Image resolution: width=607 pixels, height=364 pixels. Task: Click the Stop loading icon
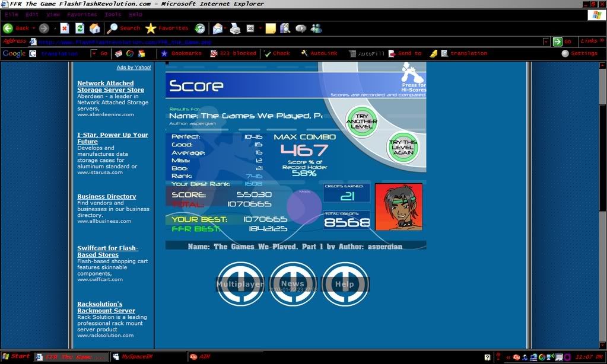tap(65, 28)
